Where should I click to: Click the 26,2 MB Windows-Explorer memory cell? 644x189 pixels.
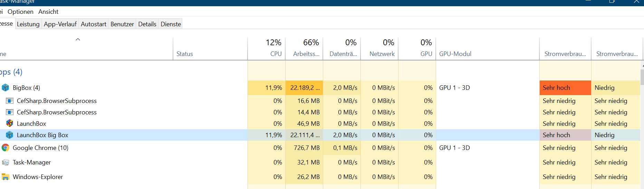coord(304,177)
